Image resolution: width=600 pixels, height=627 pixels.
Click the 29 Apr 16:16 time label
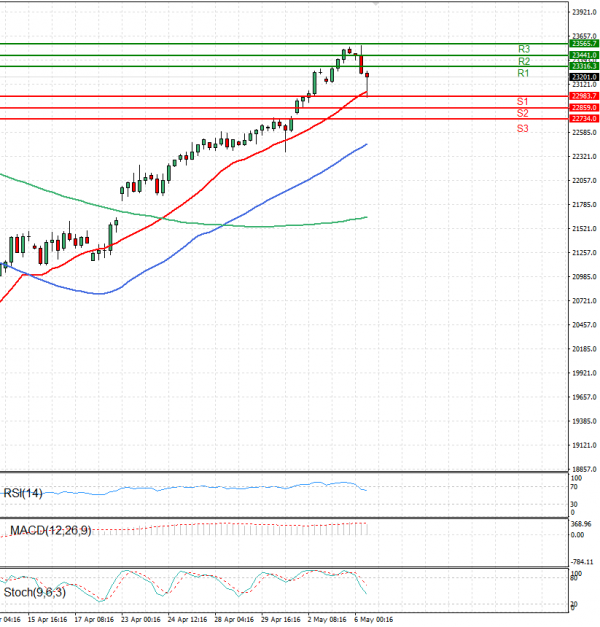[x=281, y=619]
